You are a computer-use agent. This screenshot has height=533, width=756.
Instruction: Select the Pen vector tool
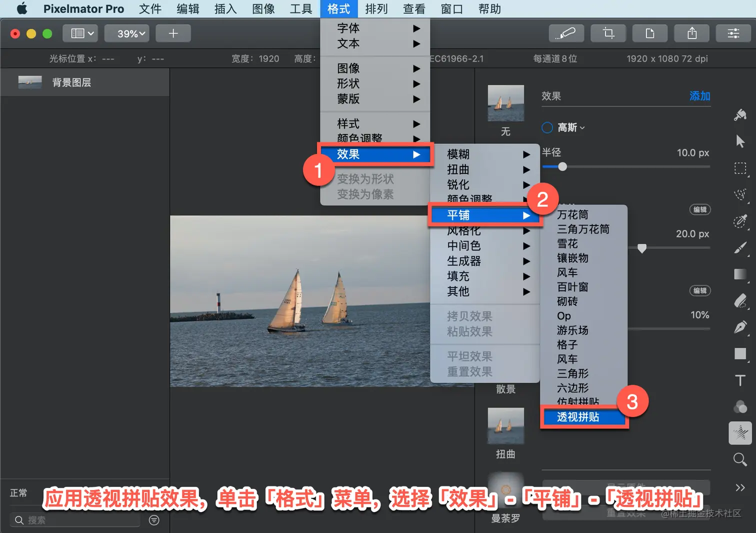point(740,327)
